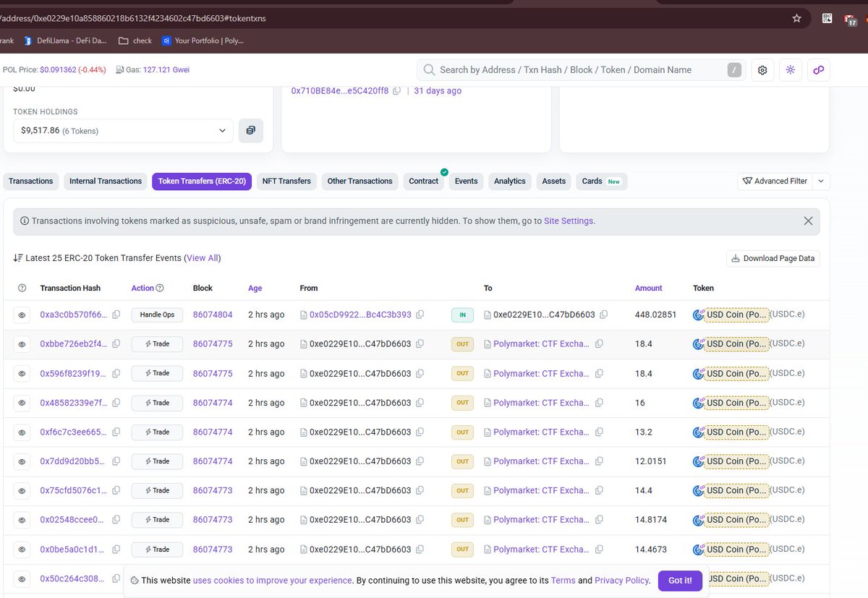Copy the From address in the 0x0be5a0c1d1 row
This screenshot has width=868, height=598.
tap(420, 550)
